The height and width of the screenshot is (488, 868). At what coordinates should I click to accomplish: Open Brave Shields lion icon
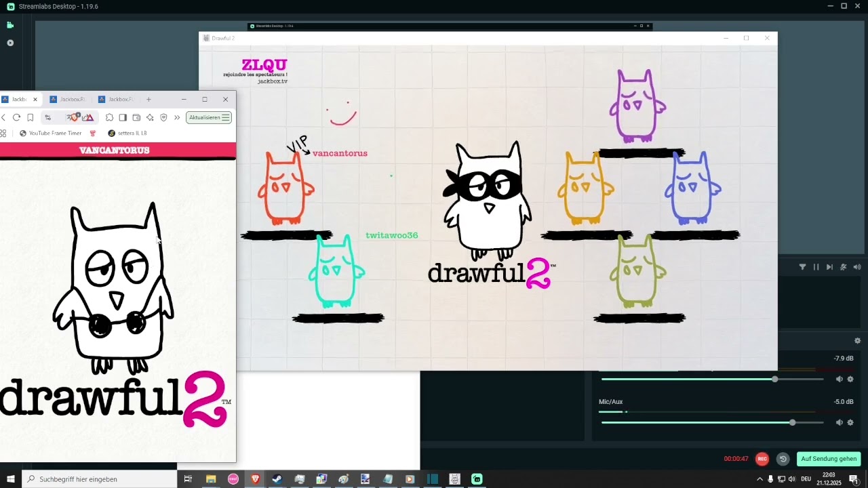coord(73,117)
